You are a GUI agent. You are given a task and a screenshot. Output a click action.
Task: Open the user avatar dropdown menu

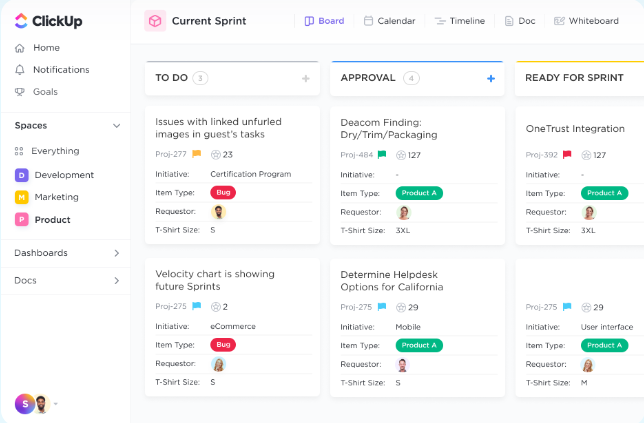click(55, 404)
